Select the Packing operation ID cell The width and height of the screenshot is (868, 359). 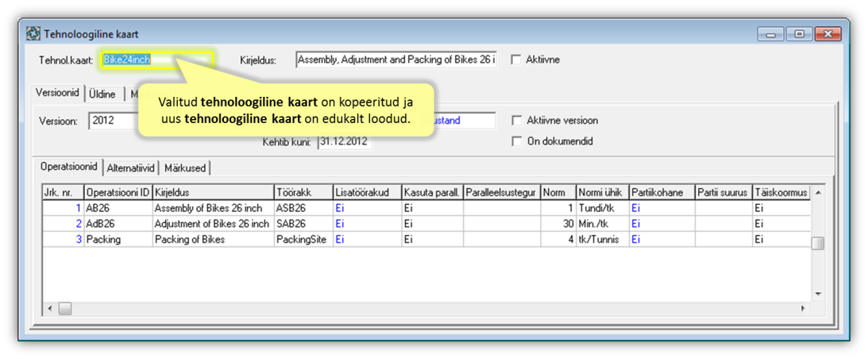click(118, 239)
